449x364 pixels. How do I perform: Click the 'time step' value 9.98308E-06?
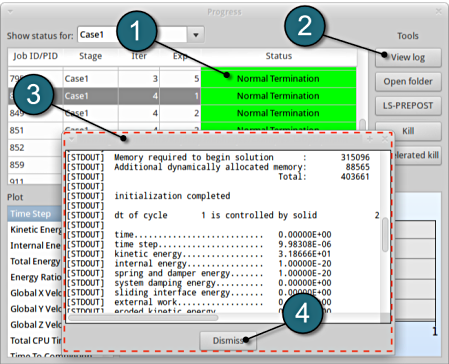point(305,244)
